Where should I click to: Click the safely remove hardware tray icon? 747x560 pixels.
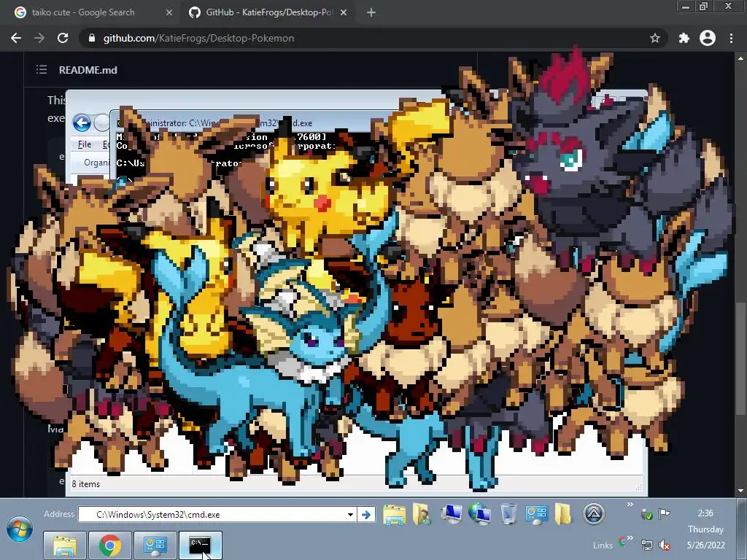646,514
